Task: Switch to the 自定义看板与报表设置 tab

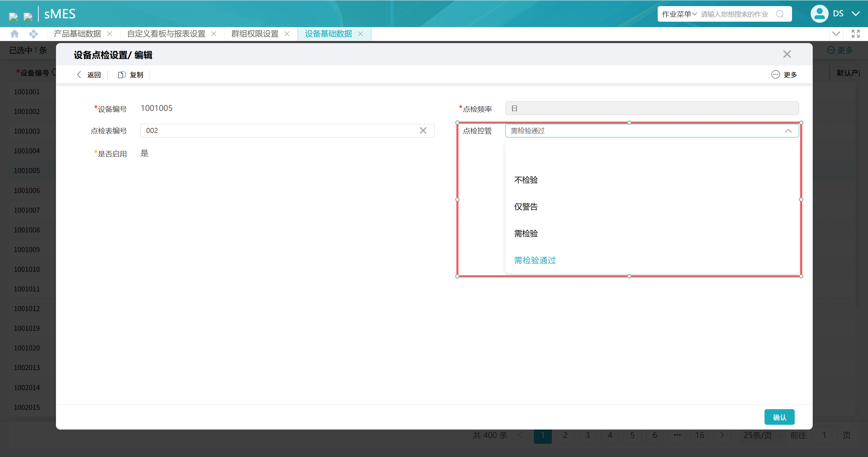Action: 166,34
